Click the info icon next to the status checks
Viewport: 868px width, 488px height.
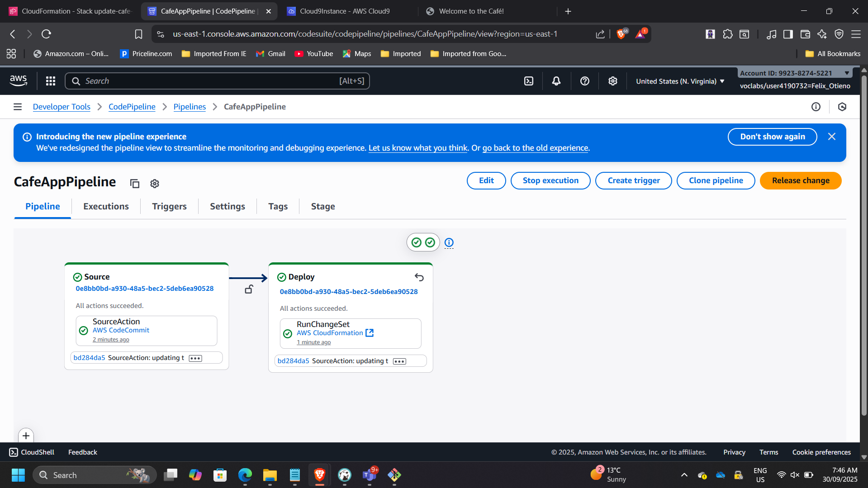pyautogui.click(x=449, y=242)
